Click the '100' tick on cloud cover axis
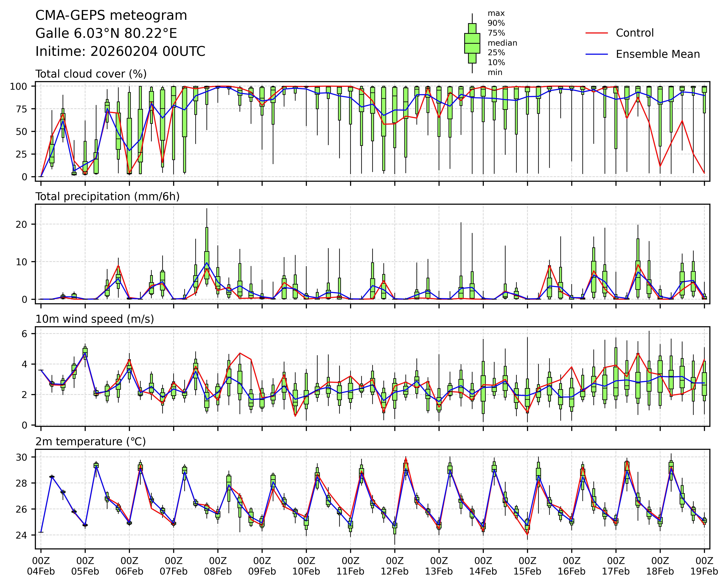Viewport: 728px width, 586px height. (18, 86)
